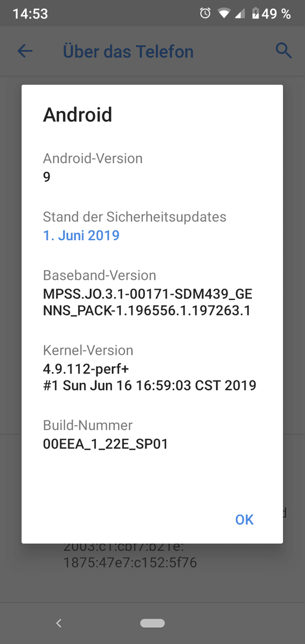Tap the Stand der Sicherheitsupdates label
This screenshot has height=644, width=305.
135,216
